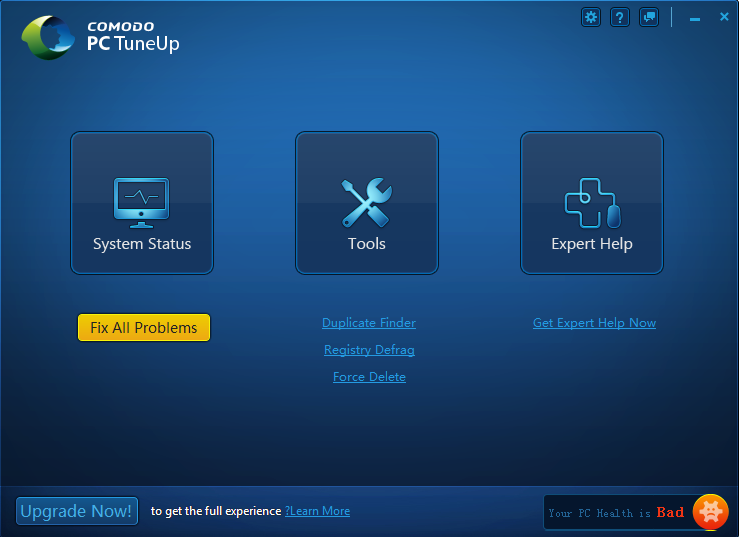Close the PC TuneUp window
Viewport: 739px width, 537px height.
724,17
